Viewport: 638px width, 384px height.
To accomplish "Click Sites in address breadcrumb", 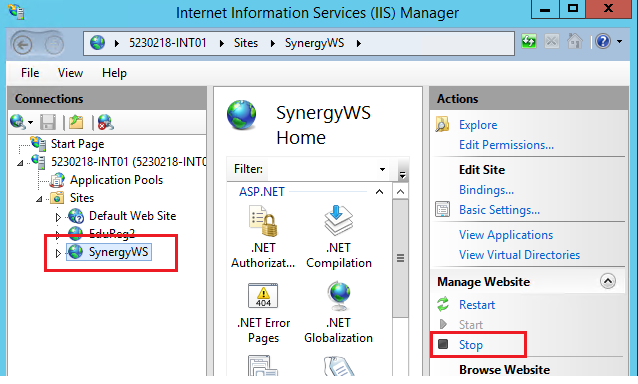I will coord(246,43).
